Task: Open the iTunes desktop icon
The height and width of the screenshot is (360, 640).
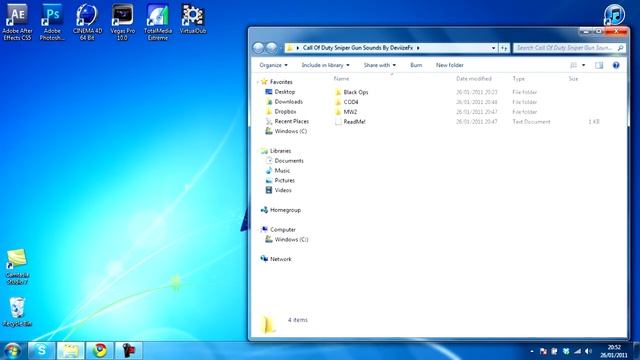Action: [613, 14]
